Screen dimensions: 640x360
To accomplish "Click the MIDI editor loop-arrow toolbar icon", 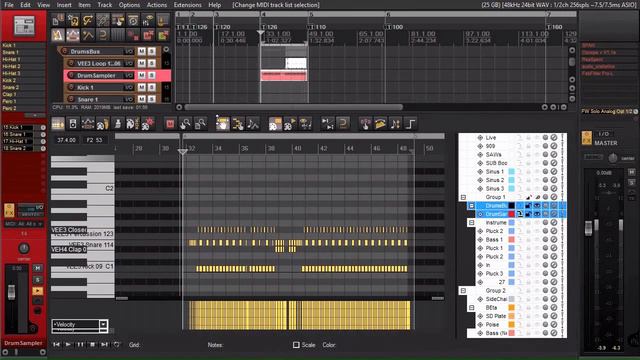I will (x=343, y=124).
